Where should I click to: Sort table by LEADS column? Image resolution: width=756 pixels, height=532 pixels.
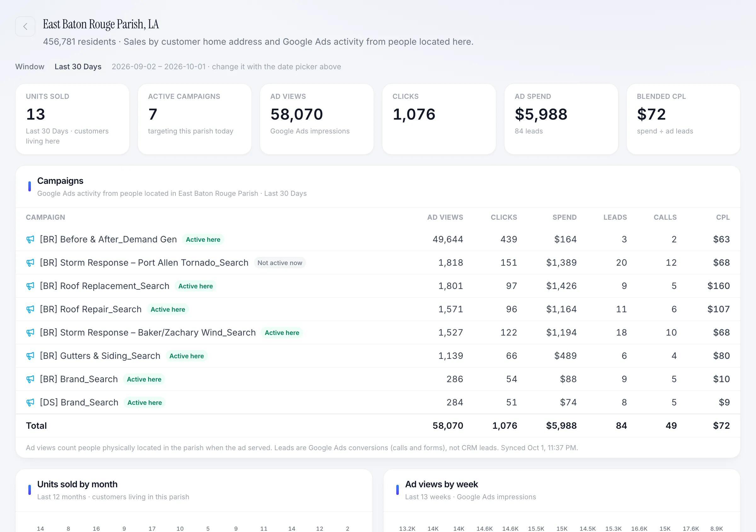[615, 218]
